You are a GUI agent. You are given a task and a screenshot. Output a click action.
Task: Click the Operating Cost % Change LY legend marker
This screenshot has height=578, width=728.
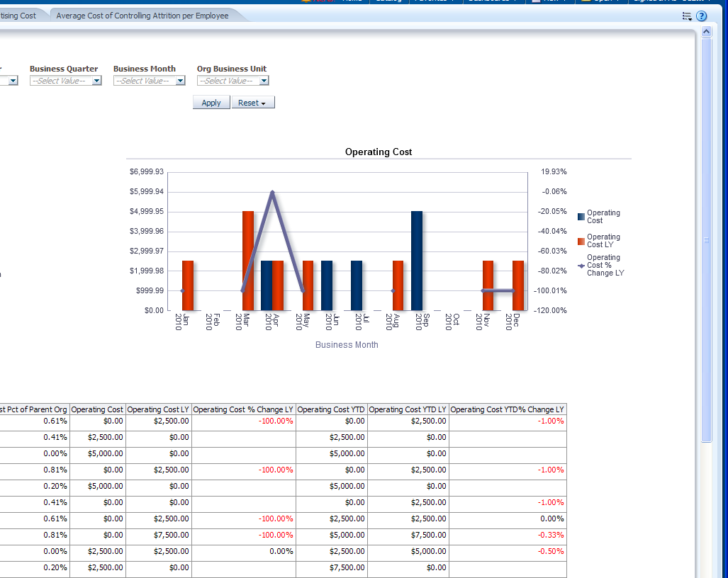(581, 266)
